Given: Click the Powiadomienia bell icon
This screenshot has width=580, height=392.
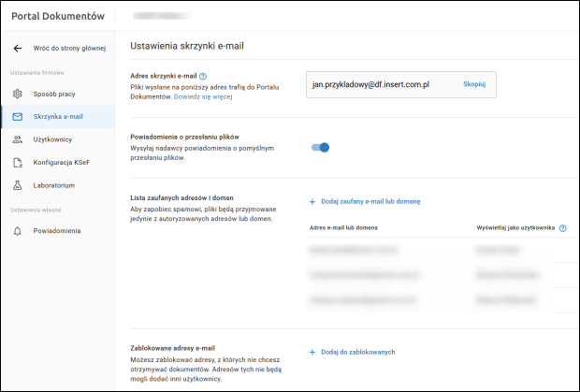Looking at the screenshot, I should pyautogui.click(x=17, y=230).
